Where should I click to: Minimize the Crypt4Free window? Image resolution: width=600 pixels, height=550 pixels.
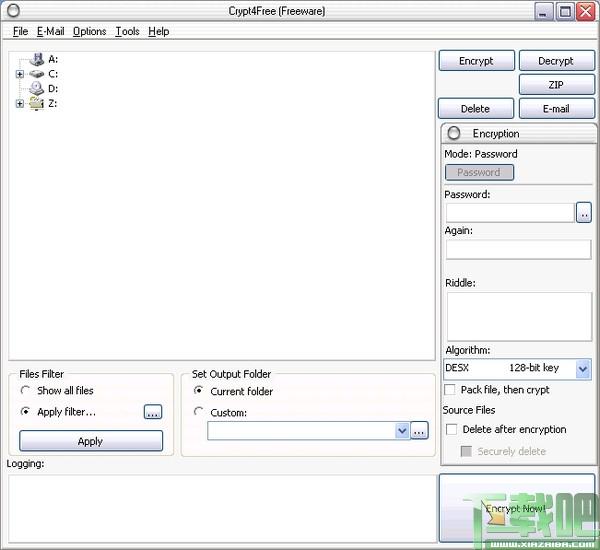(x=543, y=11)
